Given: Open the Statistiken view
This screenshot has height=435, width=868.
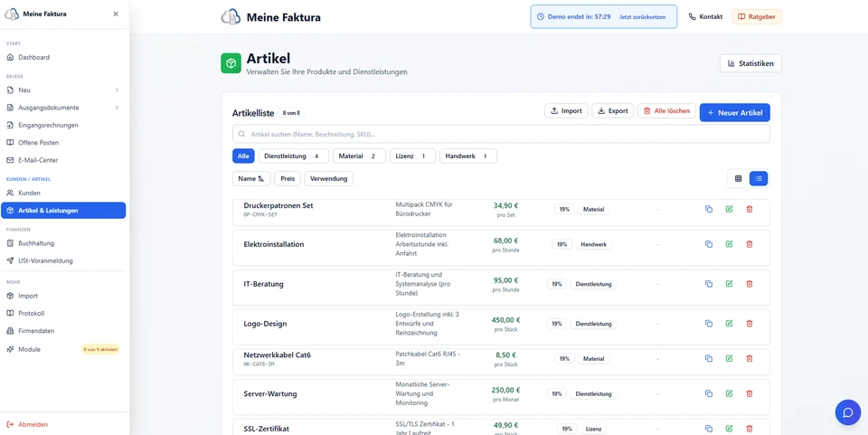Looking at the screenshot, I should tap(750, 63).
